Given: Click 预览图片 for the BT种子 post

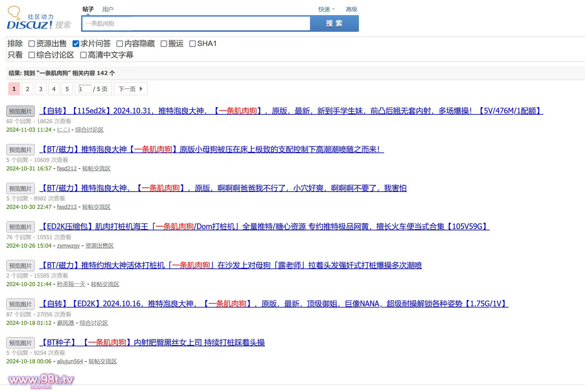Looking at the screenshot, I should 20,343.
